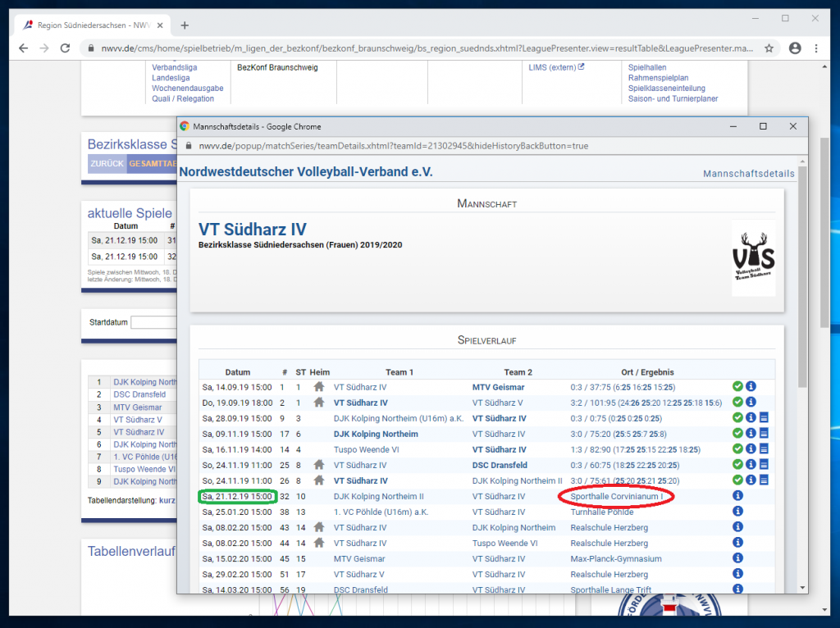Open Quali / Relegation menu link

pyautogui.click(x=183, y=98)
